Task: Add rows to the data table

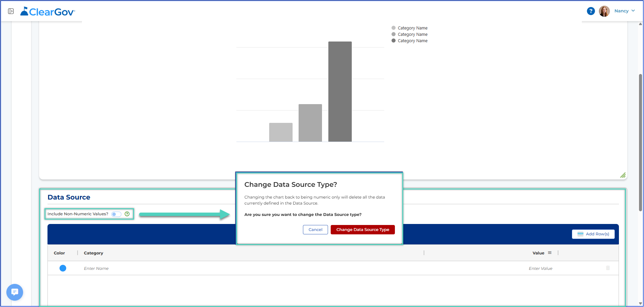Action: coord(593,234)
